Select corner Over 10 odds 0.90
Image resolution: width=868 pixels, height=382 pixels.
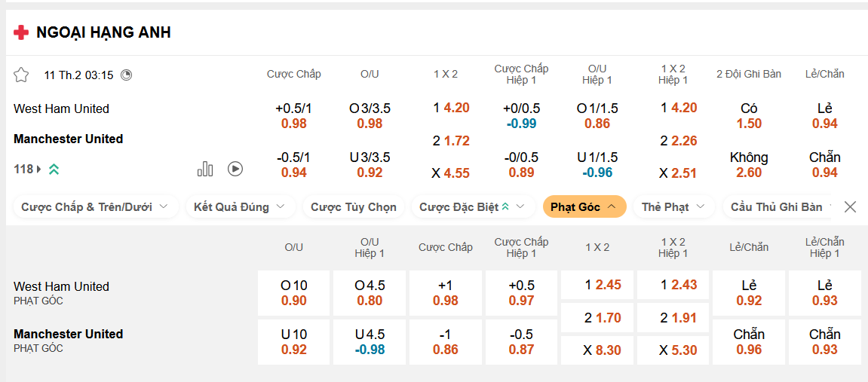click(294, 293)
